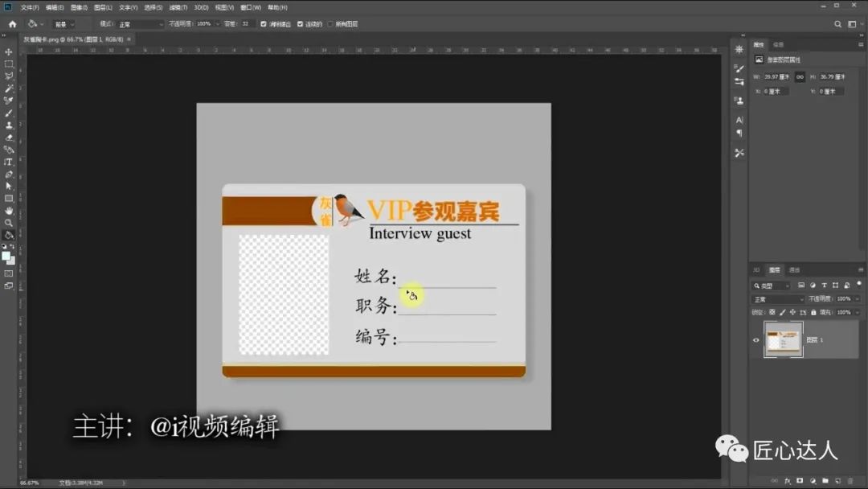Click the 66.67% zoom field in status bar
The image size is (868, 489).
coord(30,483)
